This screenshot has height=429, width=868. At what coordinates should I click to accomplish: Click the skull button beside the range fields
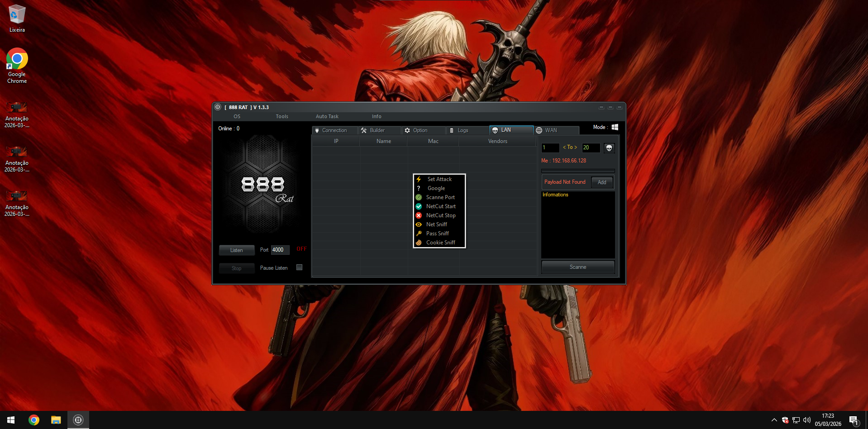click(x=609, y=148)
